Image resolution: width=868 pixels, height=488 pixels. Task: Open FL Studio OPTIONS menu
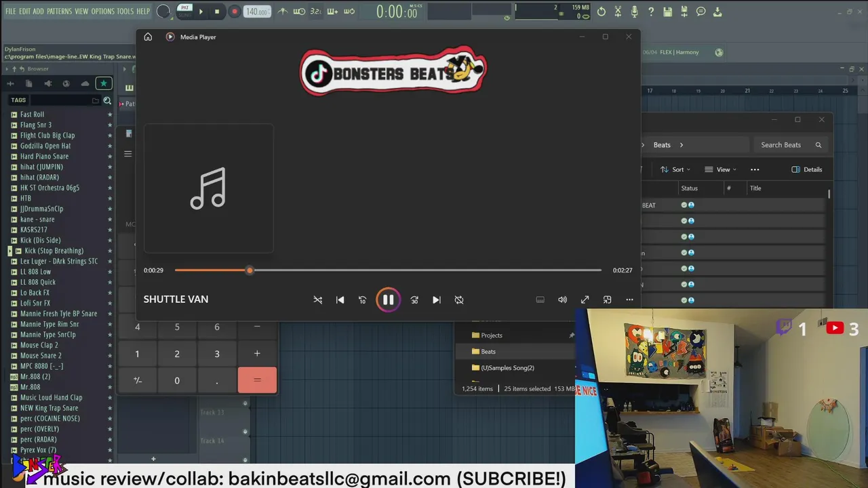(103, 12)
